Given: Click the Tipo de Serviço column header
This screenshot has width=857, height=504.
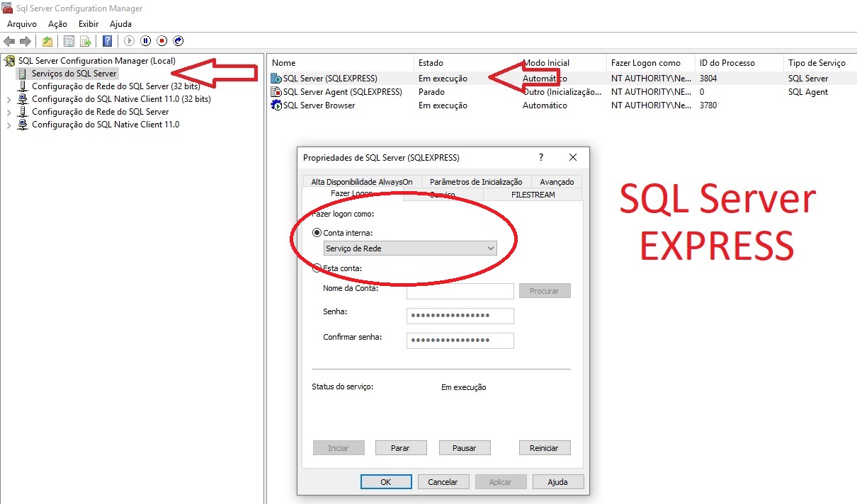Looking at the screenshot, I should click(819, 63).
